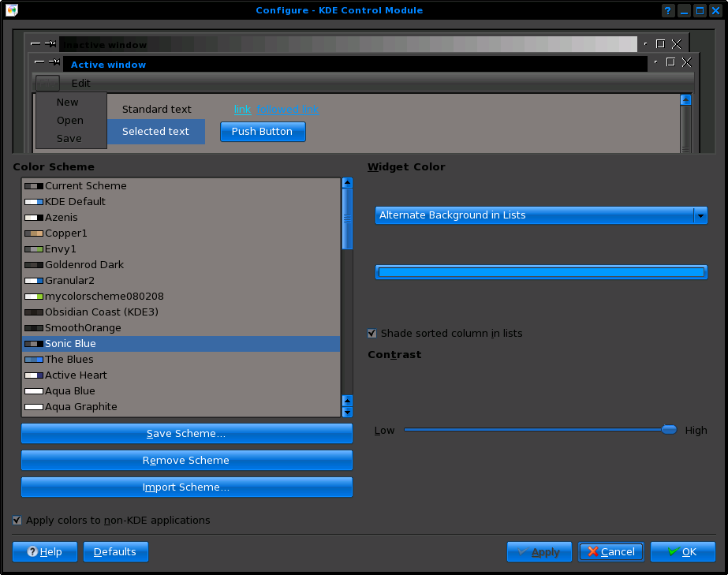728x575 pixels.
Task: Click the maximize icon of Active window preview
Action: (x=670, y=62)
